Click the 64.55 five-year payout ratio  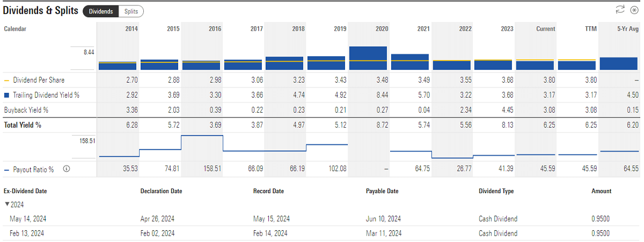pos(631,169)
